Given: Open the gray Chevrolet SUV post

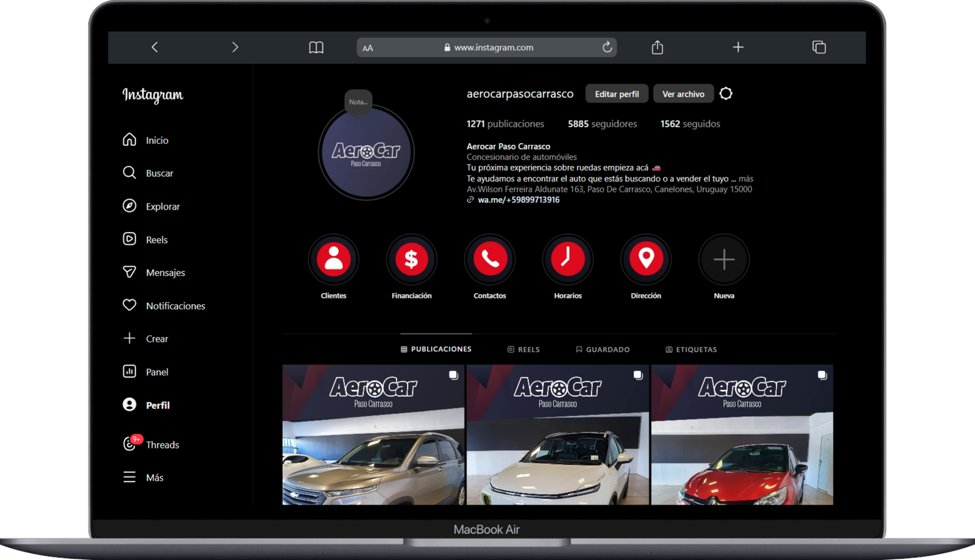Looking at the screenshot, I should pyautogui.click(x=373, y=434).
